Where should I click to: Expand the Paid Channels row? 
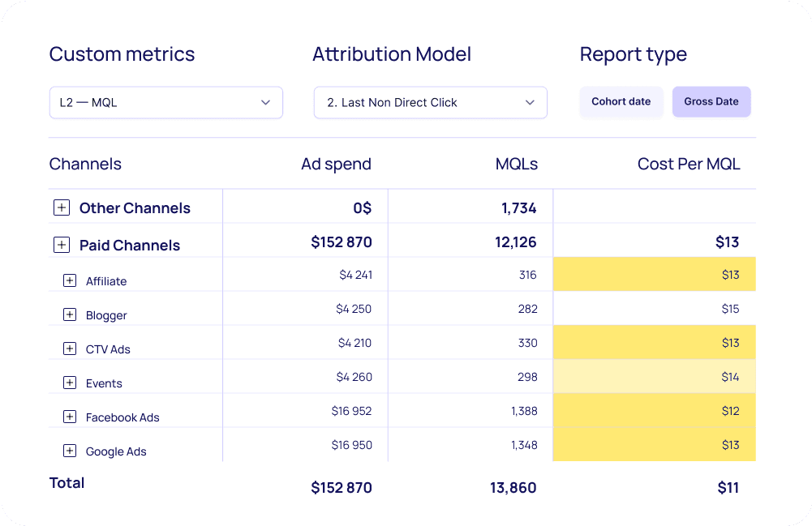(62, 245)
